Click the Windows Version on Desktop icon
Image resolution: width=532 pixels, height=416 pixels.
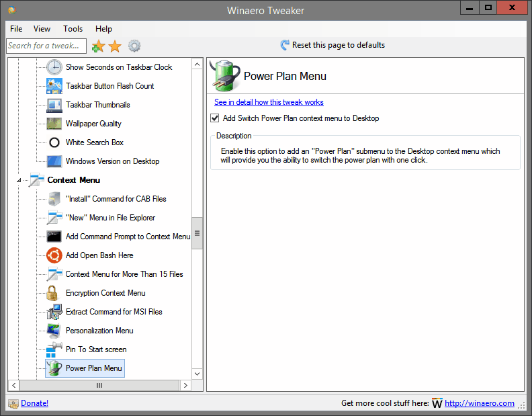tap(54, 161)
